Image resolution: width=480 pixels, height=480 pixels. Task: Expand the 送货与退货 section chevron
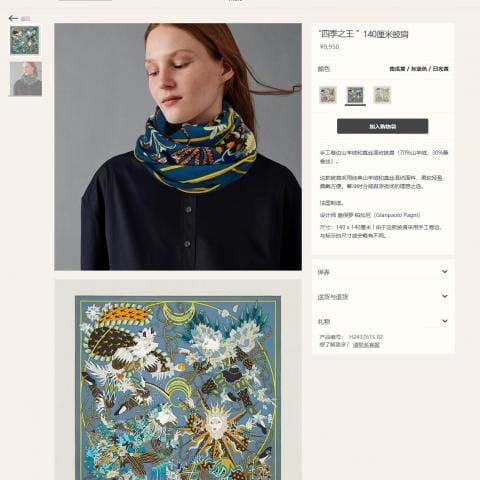point(444,296)
